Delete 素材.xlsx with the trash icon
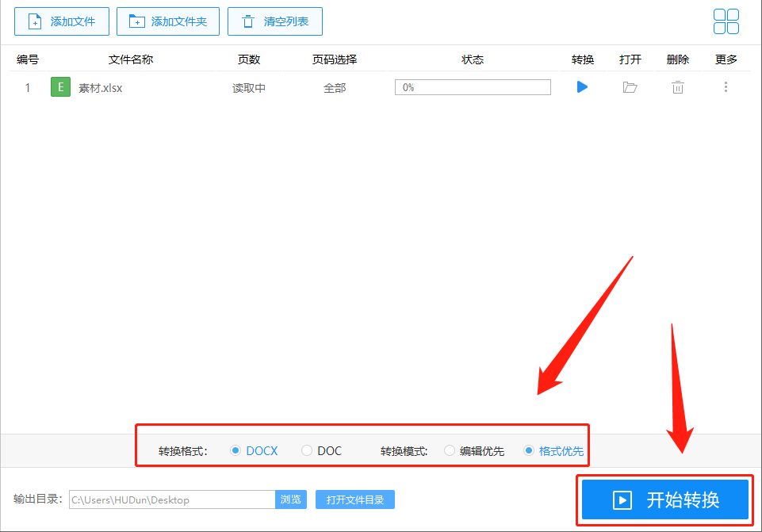Image resolution: width=762 pixels, height=532 pixels. [678, 87]
